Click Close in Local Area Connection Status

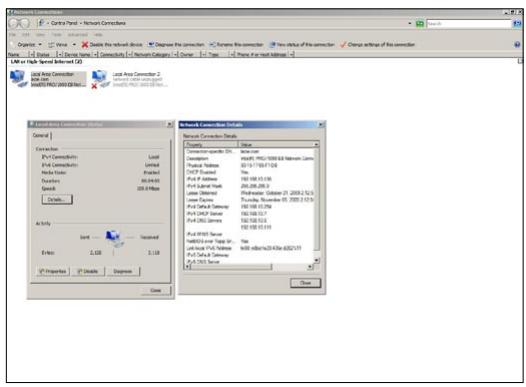pos(156,290)
